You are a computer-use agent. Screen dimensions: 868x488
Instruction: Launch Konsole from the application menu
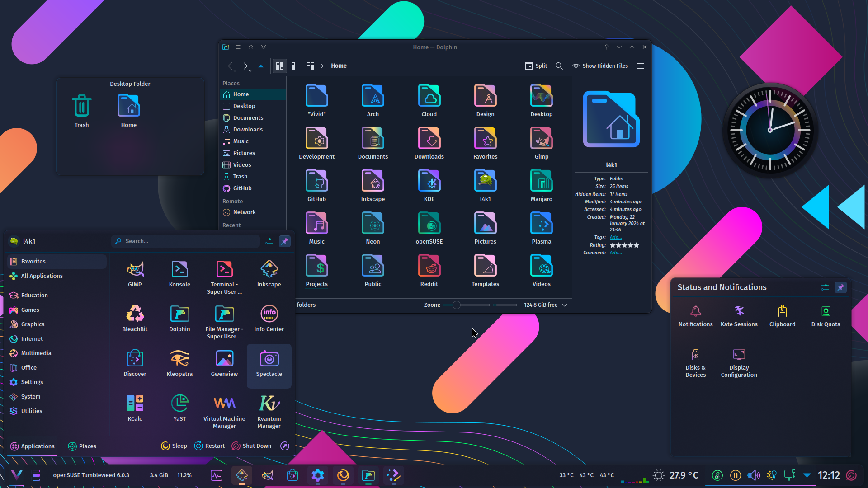[179, 274]
